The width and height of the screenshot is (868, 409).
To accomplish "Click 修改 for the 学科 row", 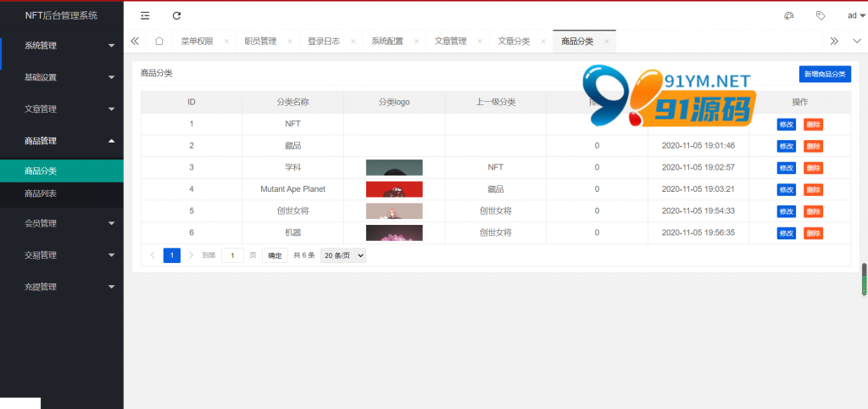I will pyautogui.click(x=786, y=167).
